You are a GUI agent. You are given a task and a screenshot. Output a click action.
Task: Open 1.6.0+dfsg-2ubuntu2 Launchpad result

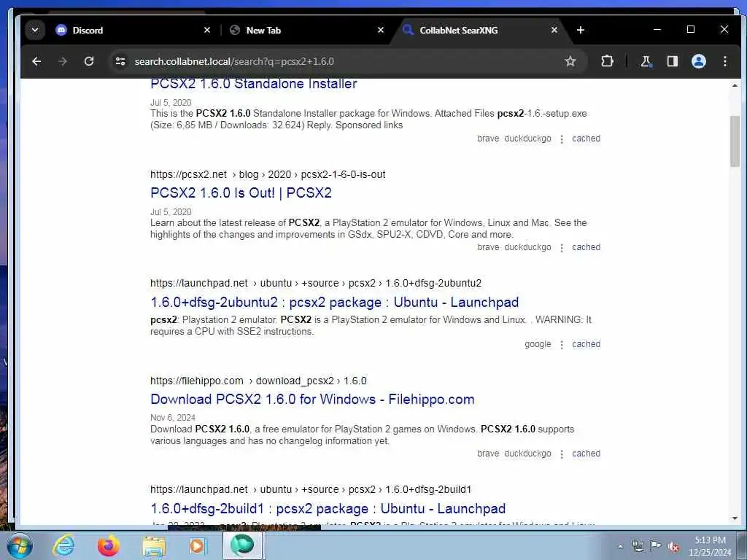[334, 303]
